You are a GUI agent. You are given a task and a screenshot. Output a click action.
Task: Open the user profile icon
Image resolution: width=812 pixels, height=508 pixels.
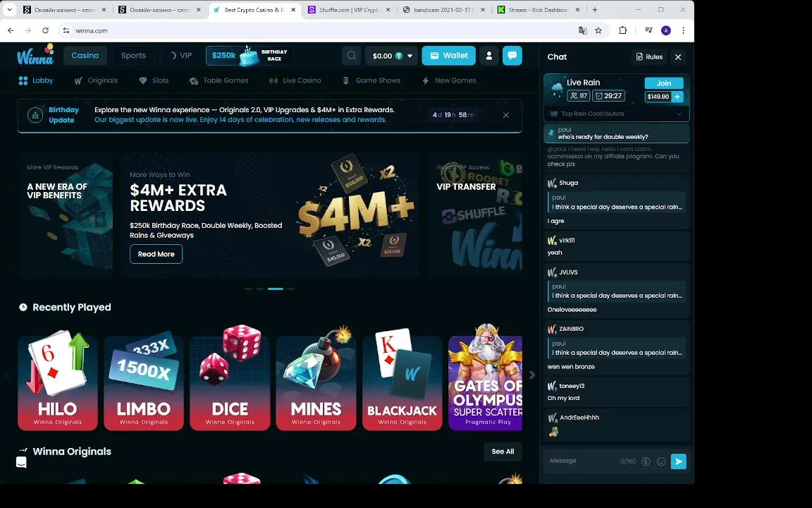(x=489, y=56)
